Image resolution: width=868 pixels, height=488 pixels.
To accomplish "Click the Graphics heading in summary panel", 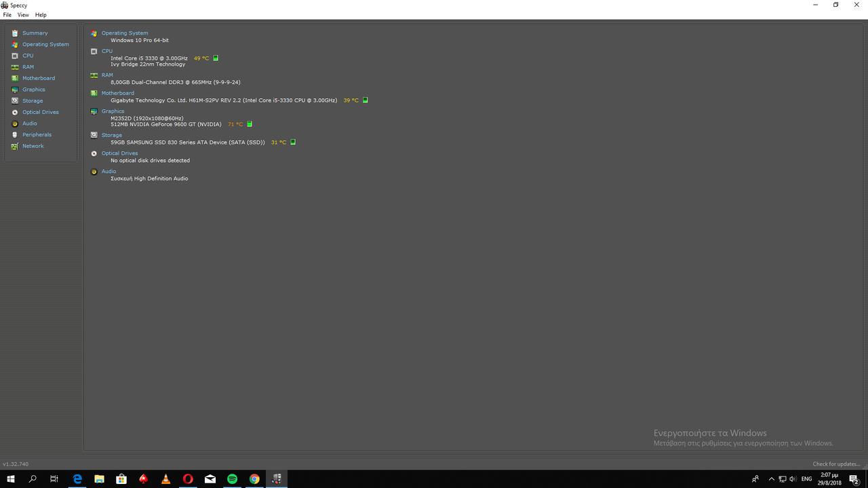I will pyautogui.click(x=113, y=111).
